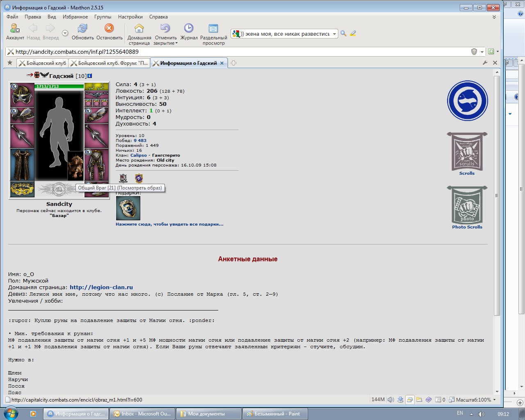Click the 9 483 victories link
The image size is (525, 420).
click(x=140, y=141)
